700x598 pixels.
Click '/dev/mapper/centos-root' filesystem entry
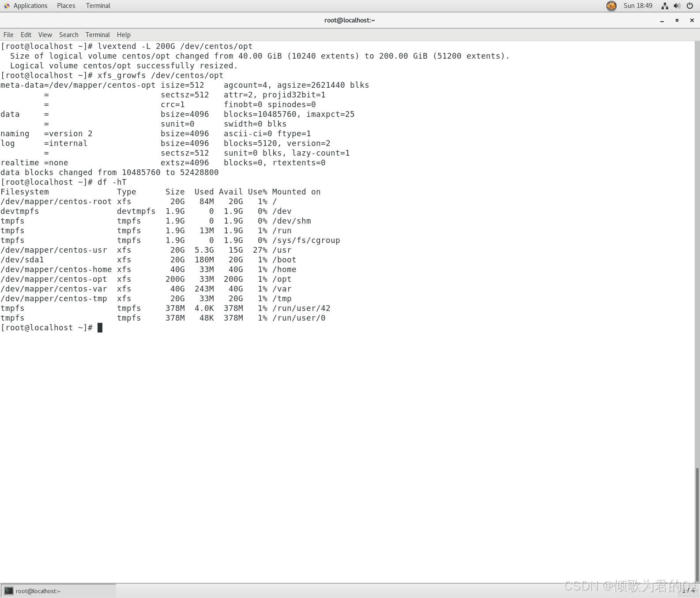click(x=56, y=202)
